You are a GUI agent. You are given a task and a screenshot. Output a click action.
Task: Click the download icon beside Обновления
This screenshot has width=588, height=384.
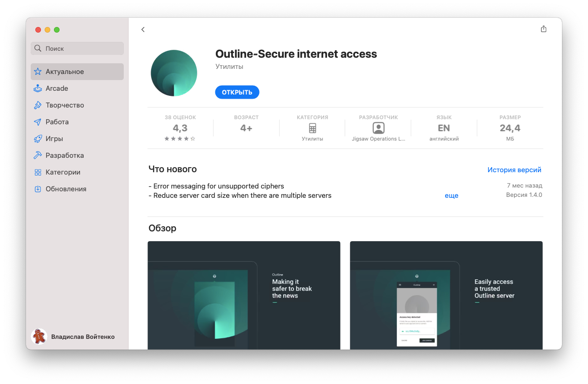[38, 189]
